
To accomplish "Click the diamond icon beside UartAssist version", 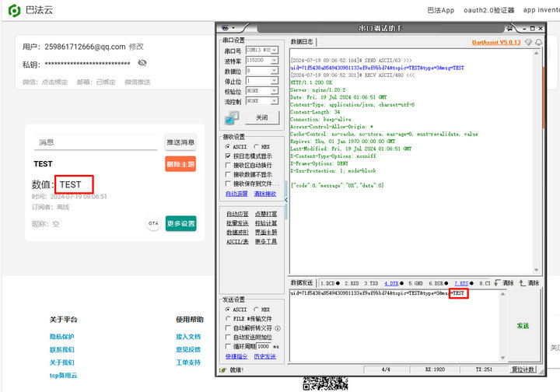I will (x=528, y=42).
